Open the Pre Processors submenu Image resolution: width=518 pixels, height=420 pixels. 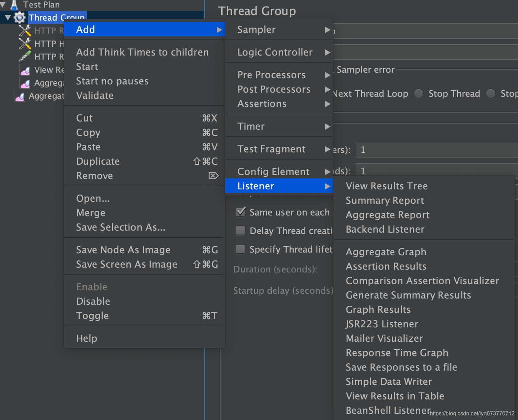pyautogui.click(x=279, y=75)
